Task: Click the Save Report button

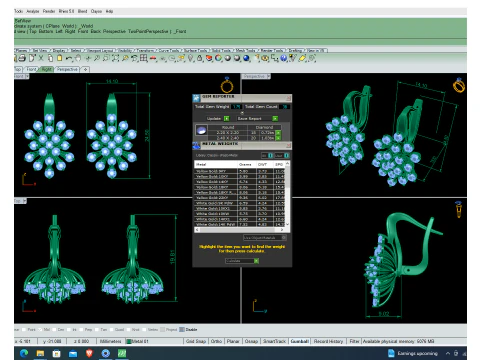Action: click(257, 119)
